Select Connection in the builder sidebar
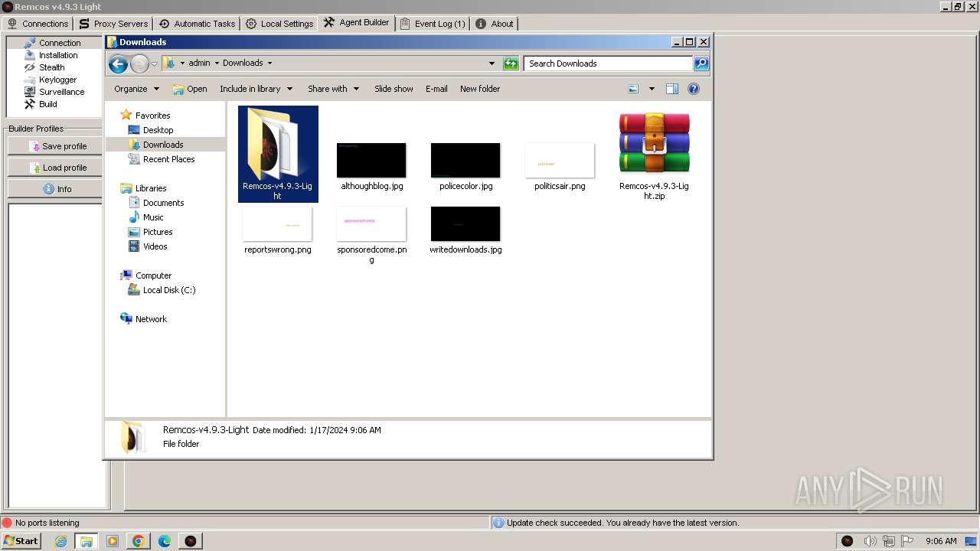980x551 pixels. (x=60, y=43)
